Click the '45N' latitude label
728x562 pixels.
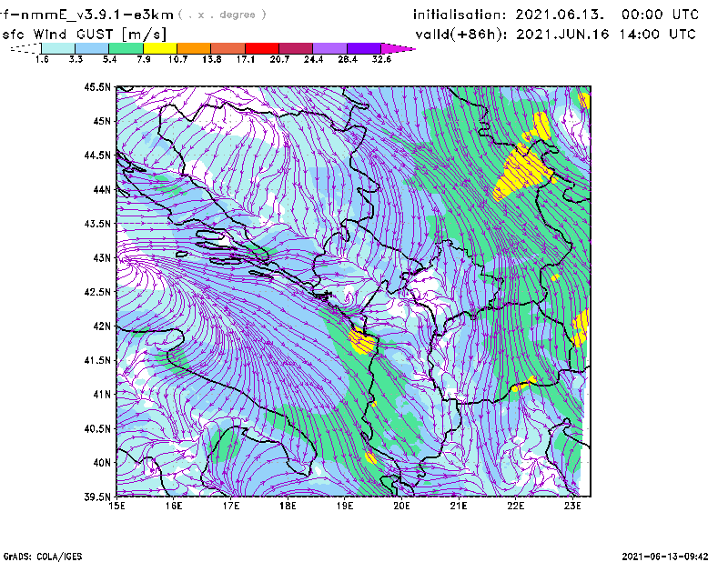coord(102,121)
